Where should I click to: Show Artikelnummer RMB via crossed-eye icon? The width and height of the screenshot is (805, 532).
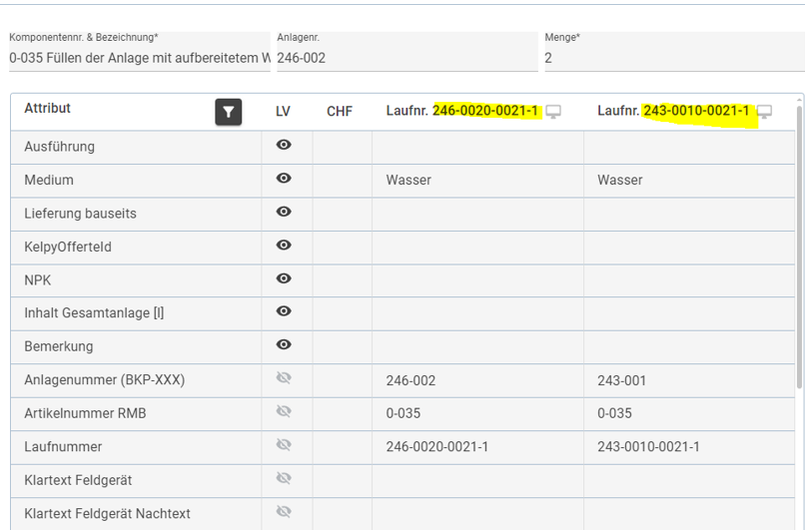[284, 412]
